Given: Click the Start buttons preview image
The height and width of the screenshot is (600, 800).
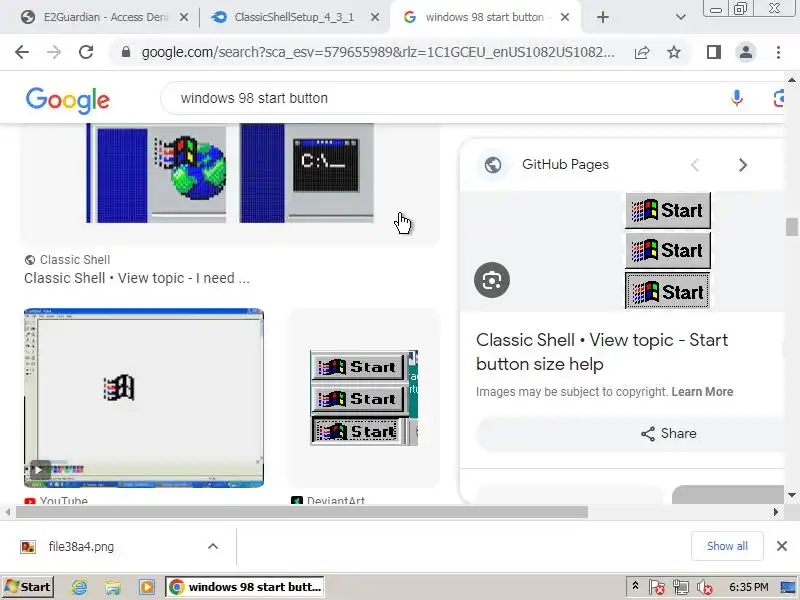Looking at the screenshot, I should [x=668, y=251].
